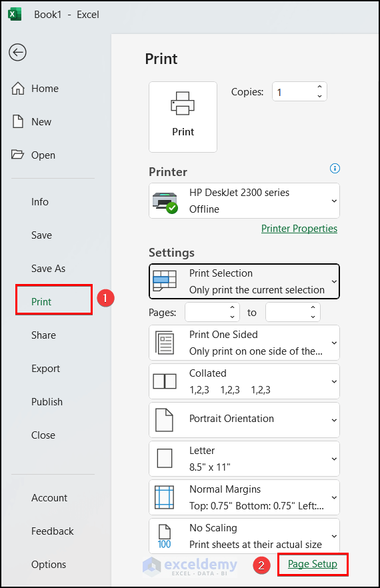This screenshot has height=588, width=380.
Task: Click the Excel logo in the title bar
Action: tap(14, 14)
